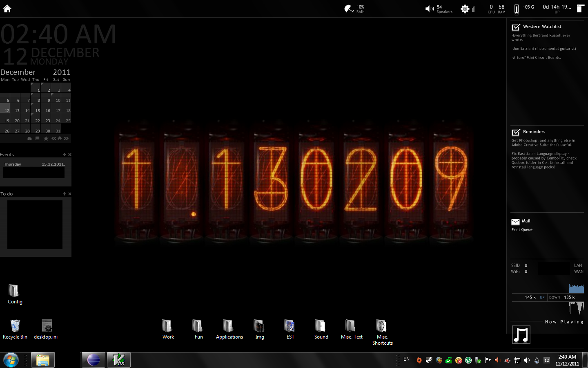The image size is (588, 368).
Task: Click the cloud icon below the calendar
Action: coord(29,139)
